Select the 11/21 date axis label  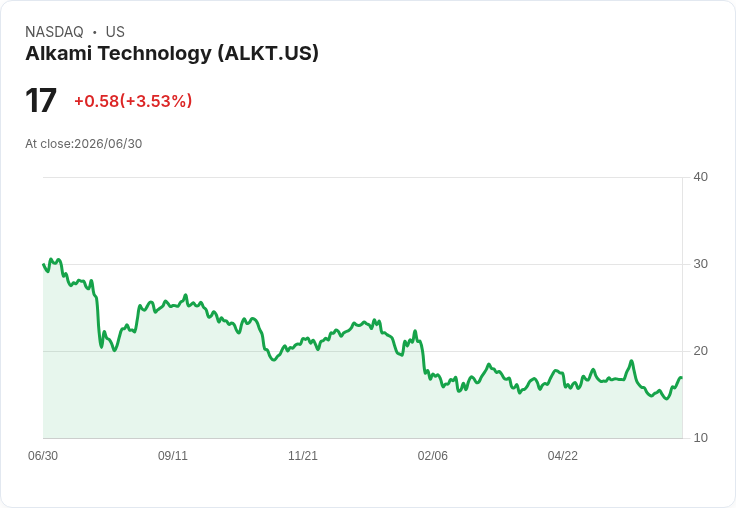point(303,456)
